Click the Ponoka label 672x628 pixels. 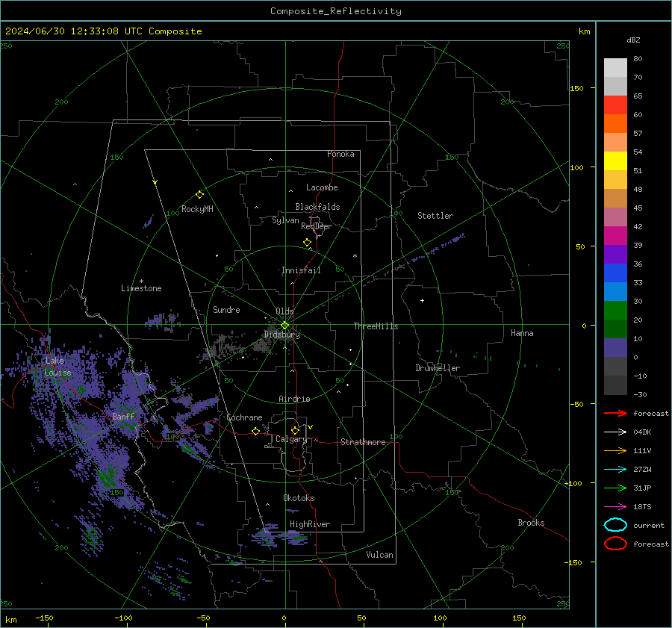point(340,154)
